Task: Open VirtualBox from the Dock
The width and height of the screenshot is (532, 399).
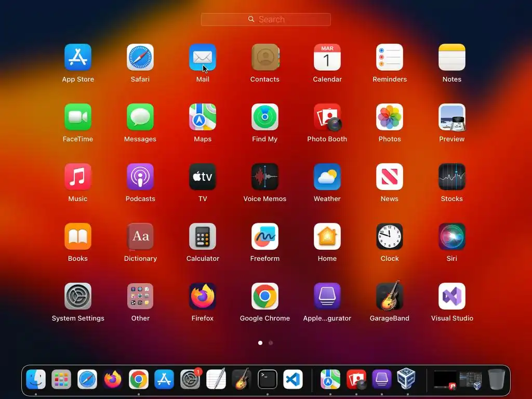Action: (x=407, y=379)
